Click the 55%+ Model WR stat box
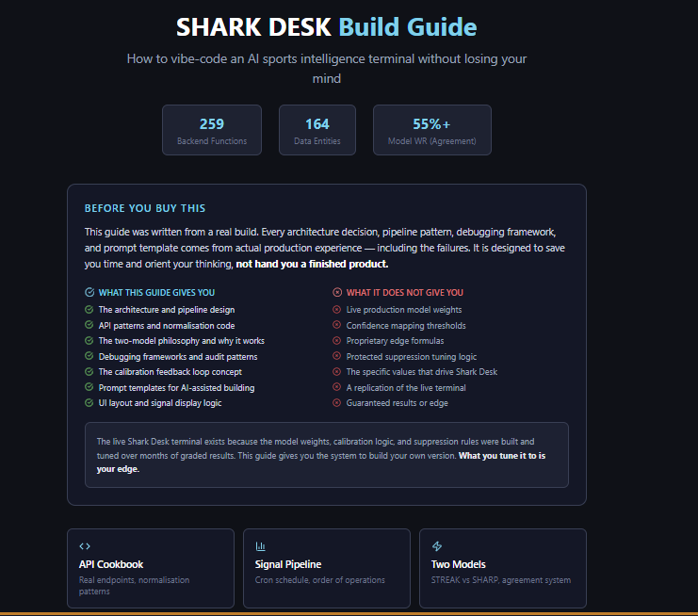The image size is (698, 616). (432, 130)
